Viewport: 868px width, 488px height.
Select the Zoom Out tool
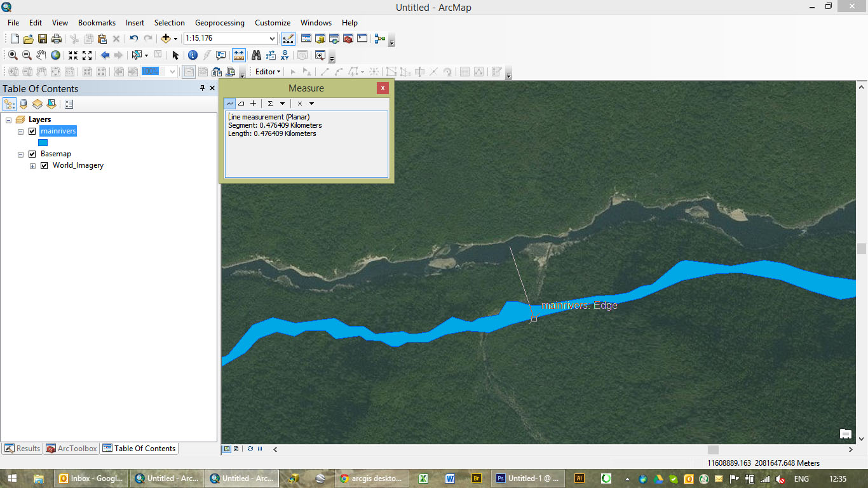tap(27, 55)
